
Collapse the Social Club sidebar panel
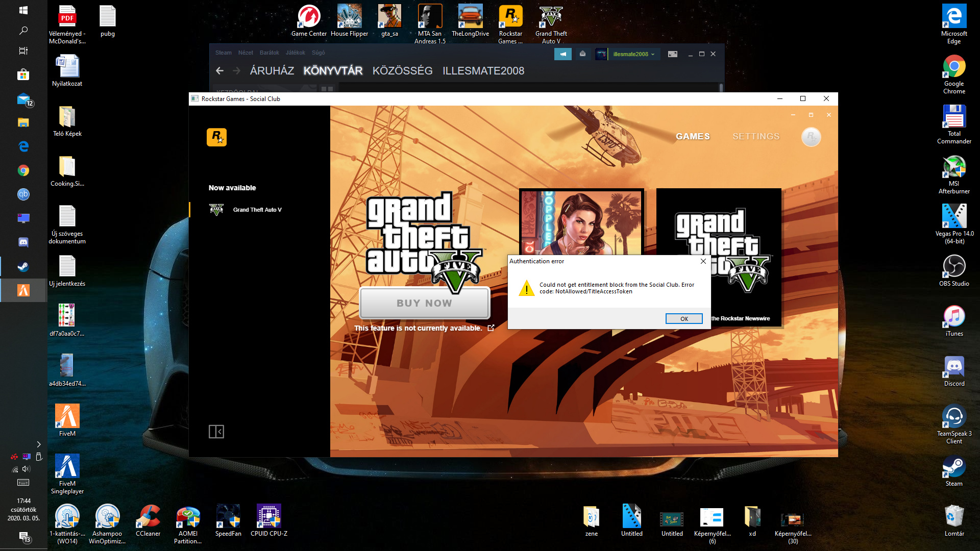tap(216, 432)
